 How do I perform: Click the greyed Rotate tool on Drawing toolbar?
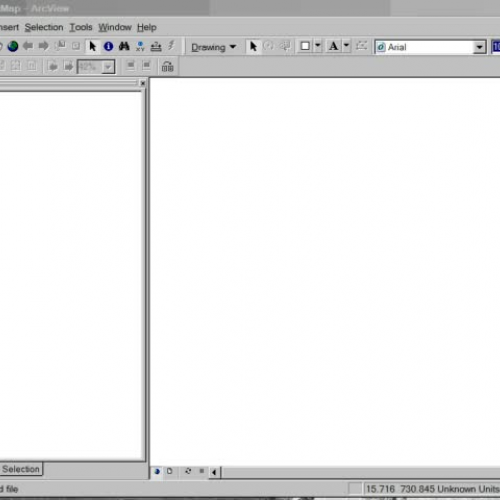click(x=268, y=46)
